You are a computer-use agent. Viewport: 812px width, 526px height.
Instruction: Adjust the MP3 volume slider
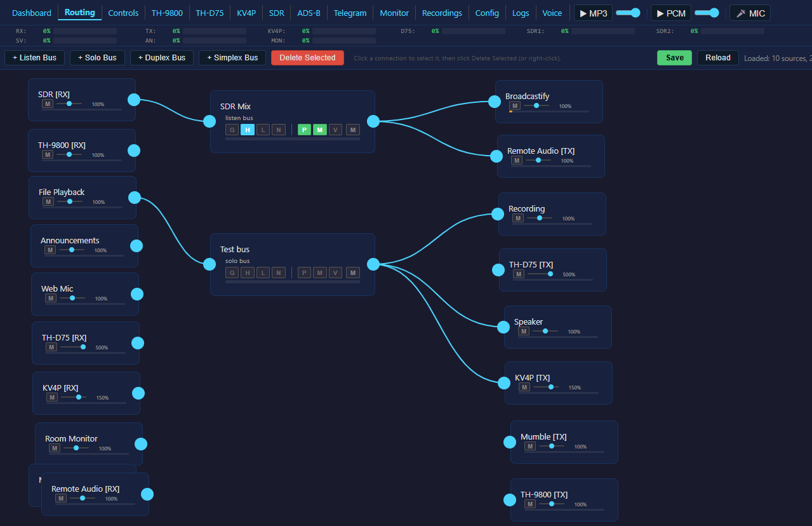[x=628, y=13]
